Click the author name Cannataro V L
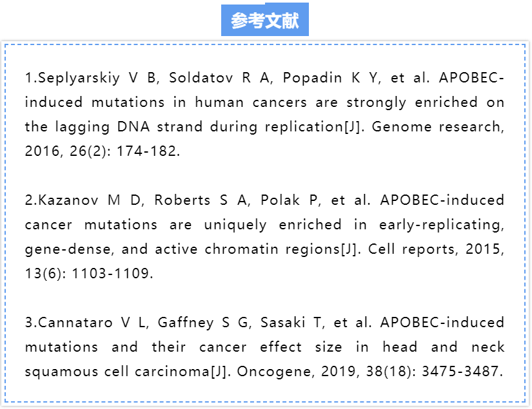 coord(92,322)
